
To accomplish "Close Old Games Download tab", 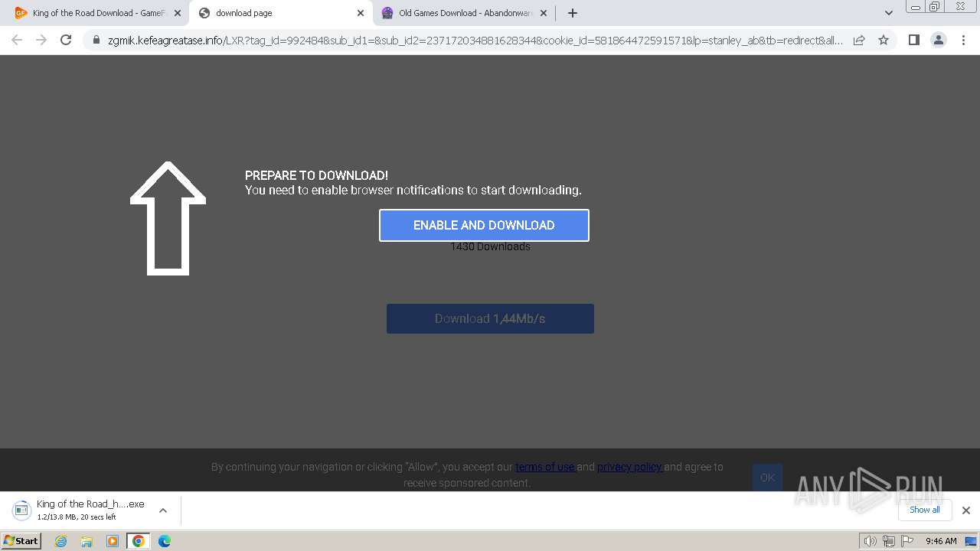I will [x=544, y=13].
